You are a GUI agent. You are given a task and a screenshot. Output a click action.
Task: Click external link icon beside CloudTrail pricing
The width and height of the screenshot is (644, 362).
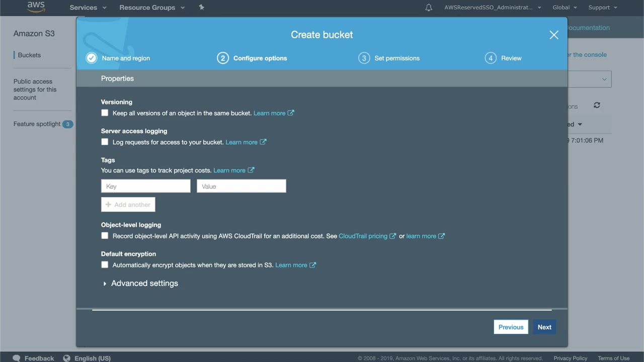(393, 236)
